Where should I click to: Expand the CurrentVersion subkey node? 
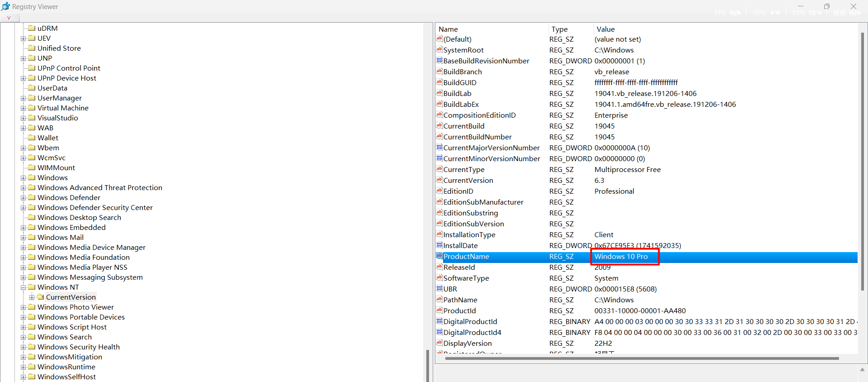[32, 297]
